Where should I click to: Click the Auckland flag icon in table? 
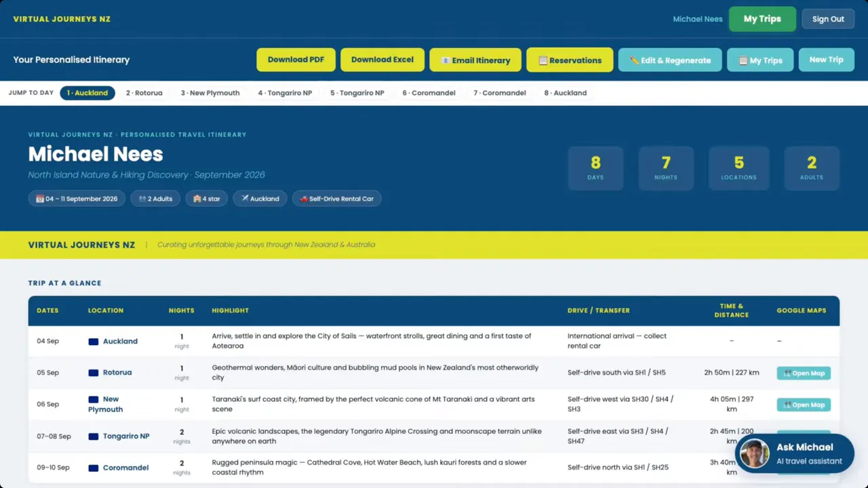pos(94,342)
